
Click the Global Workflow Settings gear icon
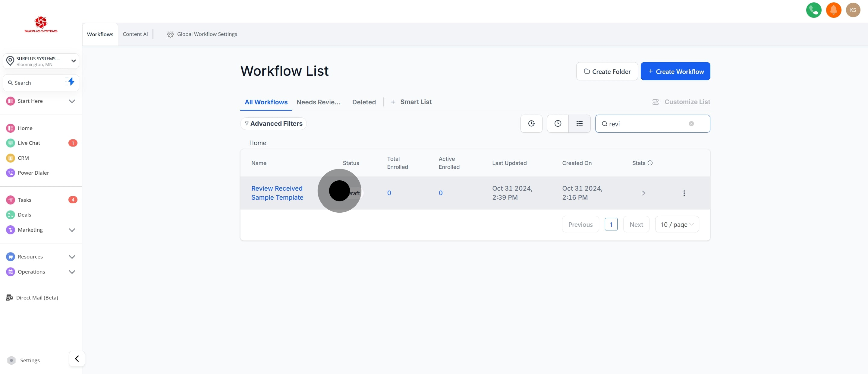click(170, 34)
